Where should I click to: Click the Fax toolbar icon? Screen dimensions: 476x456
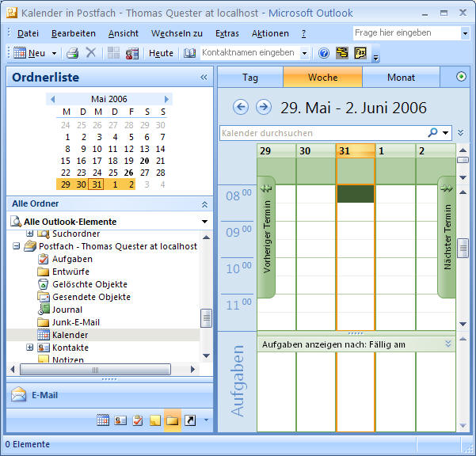tap(360, 53)
